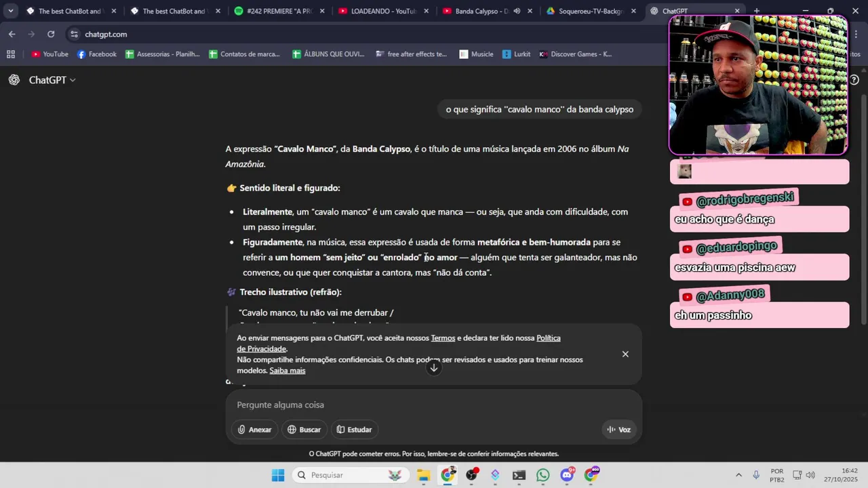Open File Explorer from taskbar
Screen dimensions: 868x488
(423, 475)
